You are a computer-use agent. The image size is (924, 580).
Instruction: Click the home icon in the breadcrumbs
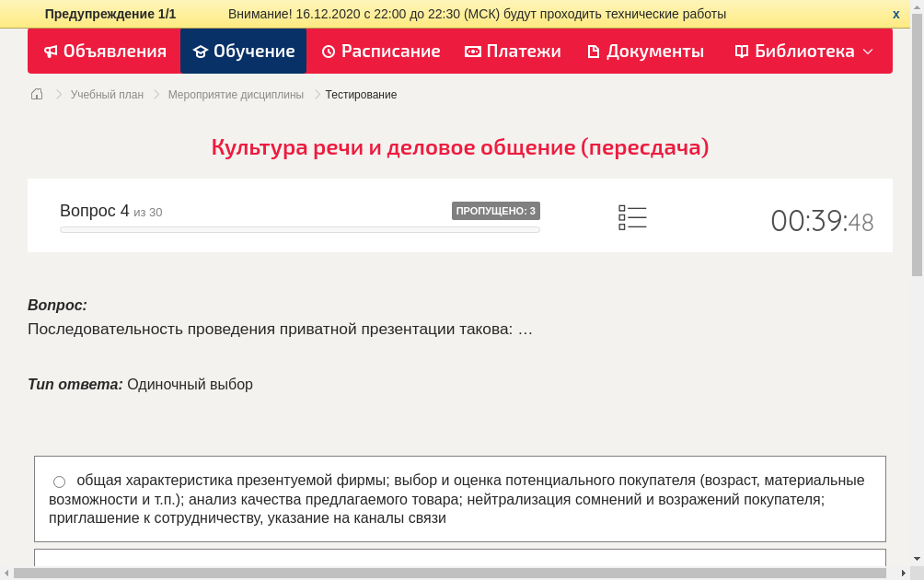click(x=37, y=94)
